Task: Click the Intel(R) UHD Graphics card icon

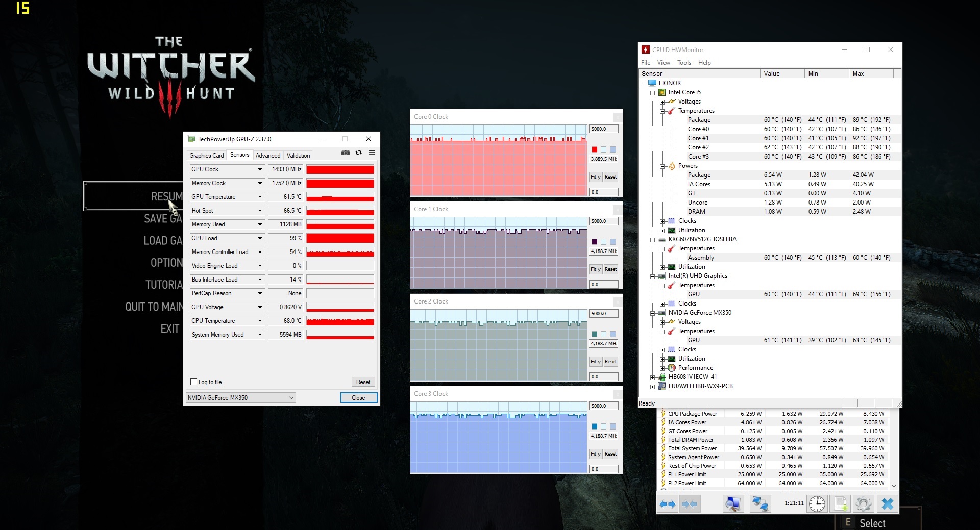Action: pyautogui.click(x=662, y=276)
